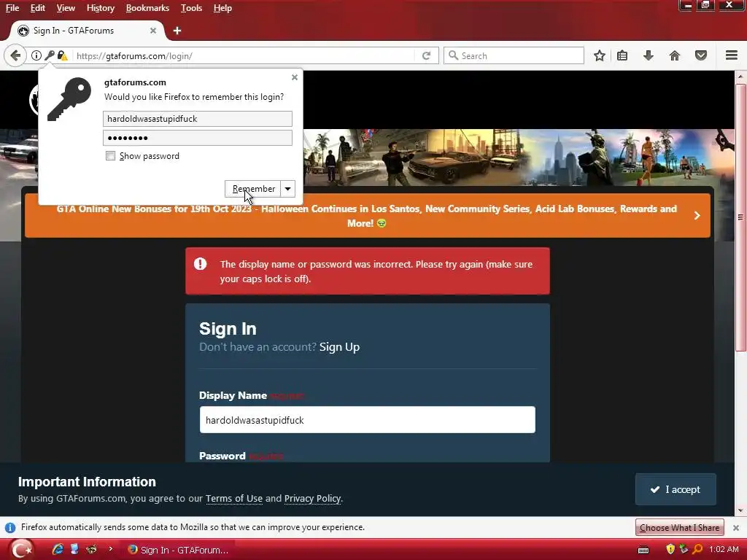
Task: Click the Display Name input field
Action: 368,419
